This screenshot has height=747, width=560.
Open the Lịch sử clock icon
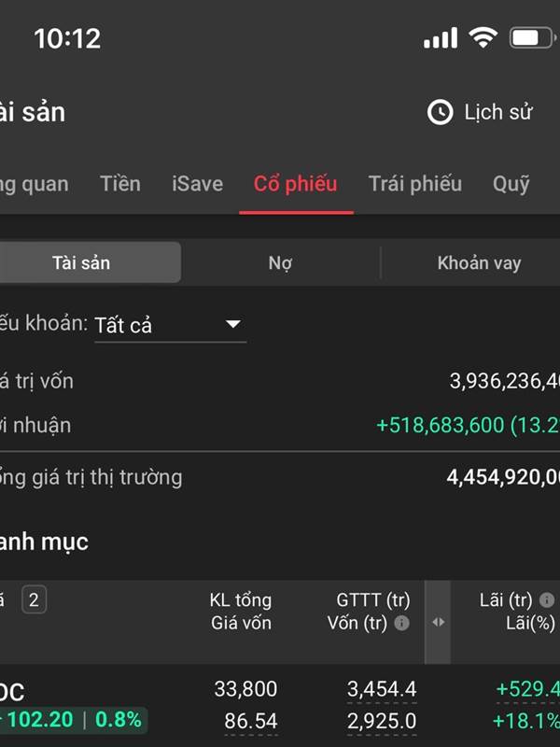[x=440, y=112]
